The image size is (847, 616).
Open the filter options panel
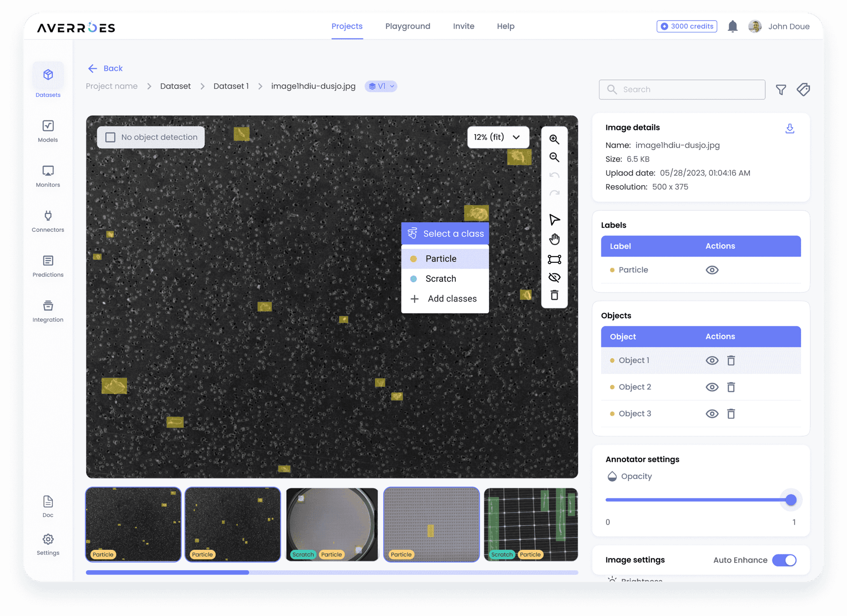(x=781, y=90)
